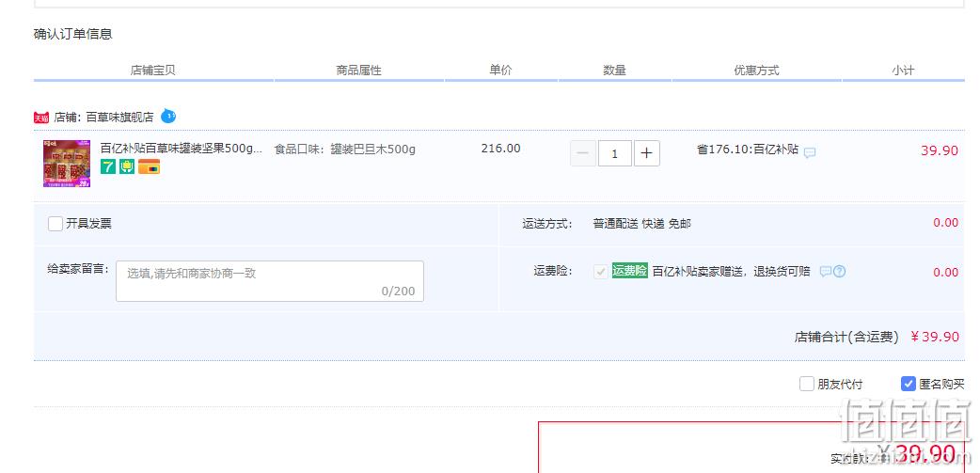Image resolution: width=980 pixels, height=473 pixels.
Task: Click the 店铺宝贝 column header
Action: click(x=153, y=71)
